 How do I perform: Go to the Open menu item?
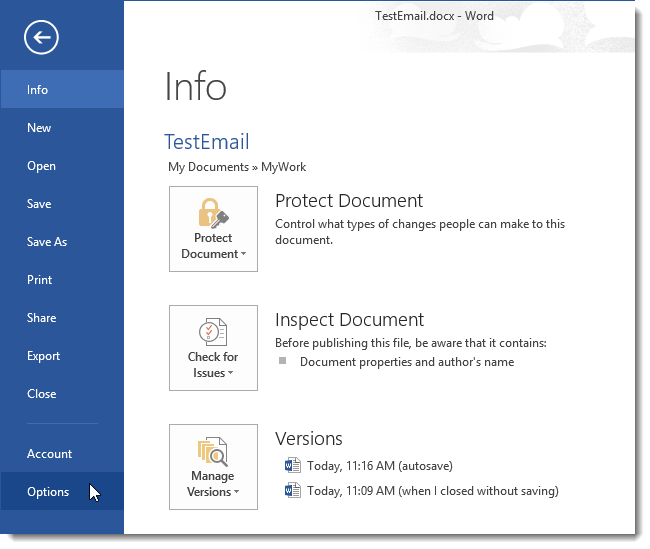[41, 166]
